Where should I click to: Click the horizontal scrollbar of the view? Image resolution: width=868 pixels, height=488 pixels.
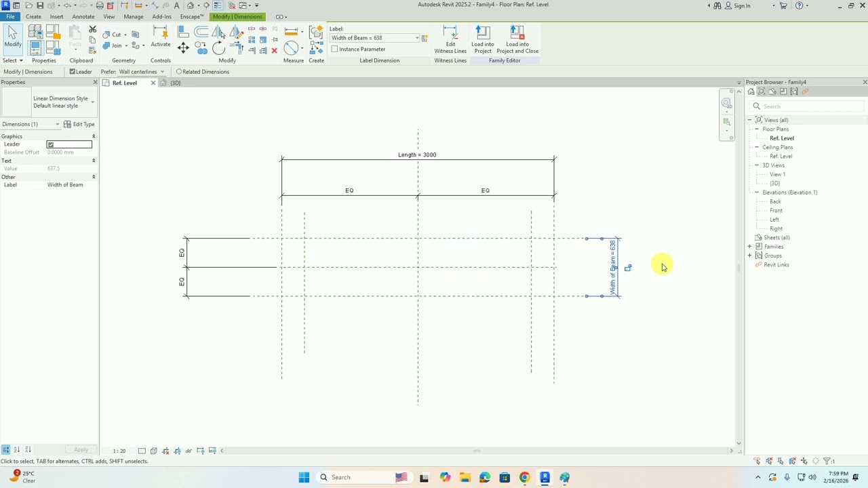point(477,451)
